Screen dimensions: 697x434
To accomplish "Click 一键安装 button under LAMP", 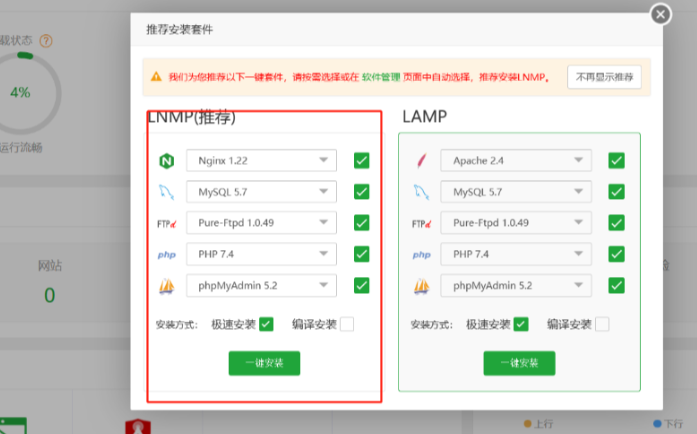I will (x=519, y=363).
